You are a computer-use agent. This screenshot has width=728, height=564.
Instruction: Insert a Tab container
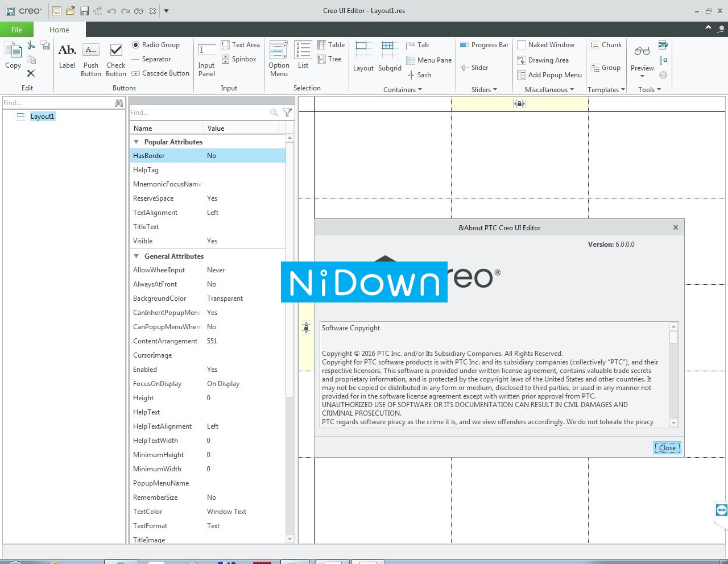click(417, 45)
